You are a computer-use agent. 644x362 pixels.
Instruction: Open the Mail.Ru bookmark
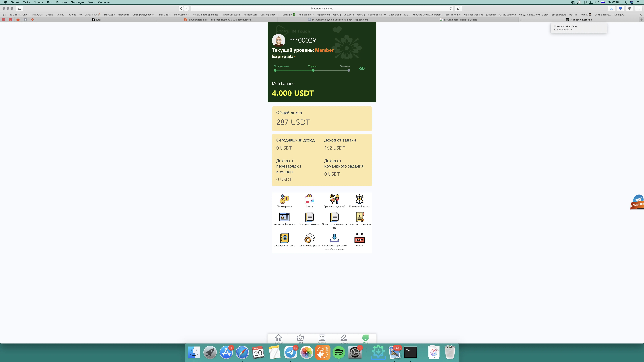[x=60, y=15]
